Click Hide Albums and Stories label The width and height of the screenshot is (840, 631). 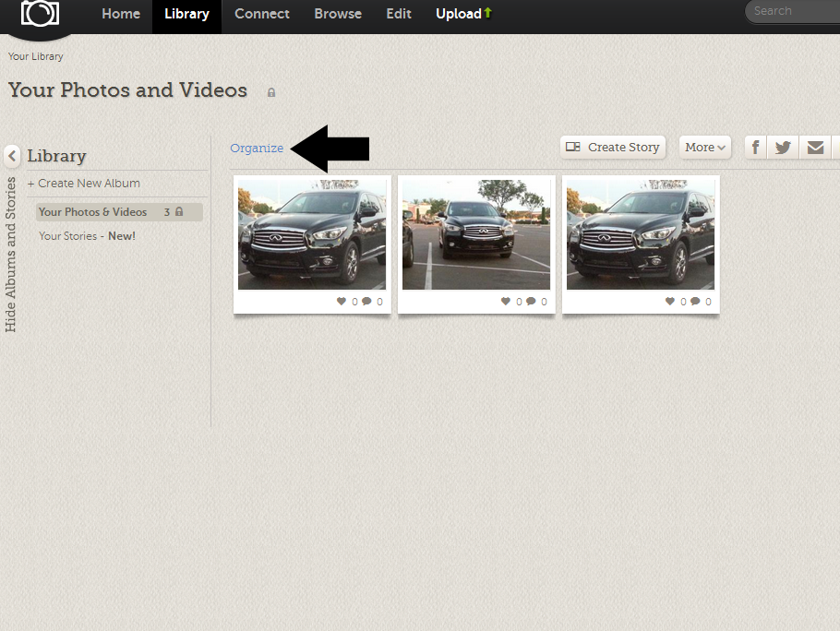click(11, 254)
